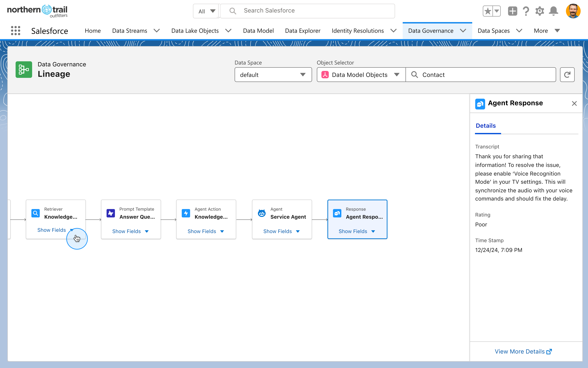Viewport: 588px width, 368px height.
Task: Click the Contact object search field
Action: (481, 74)
